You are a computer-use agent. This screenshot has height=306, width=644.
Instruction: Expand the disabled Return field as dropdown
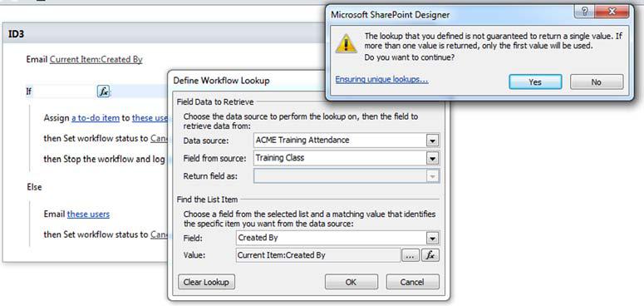click(x=432, y=176)
